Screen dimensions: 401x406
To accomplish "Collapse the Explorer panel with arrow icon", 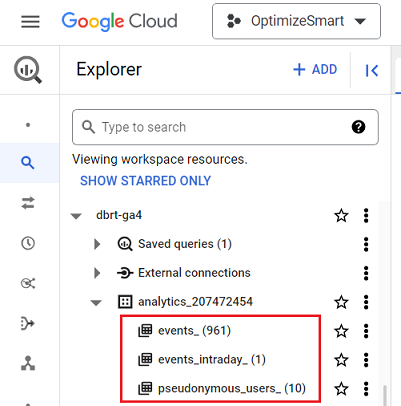I will pos(372,70).
